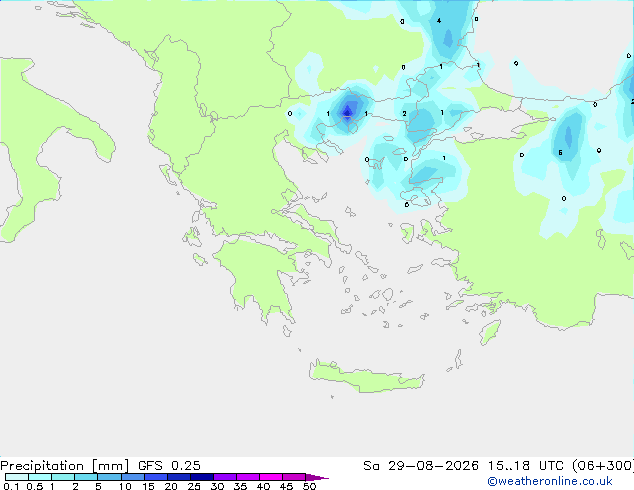Open the weatheronline.co.uk link
634x490 pixels.
[x=550, y=481]
